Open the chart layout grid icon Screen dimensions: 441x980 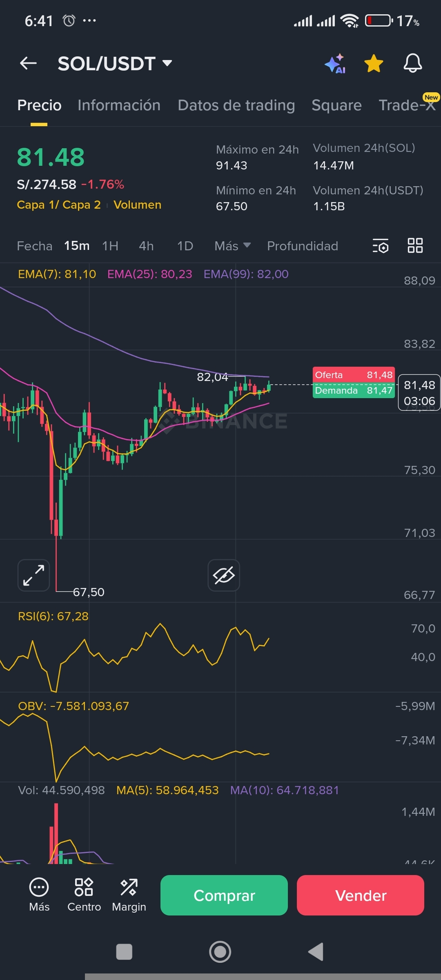[415, 245]
